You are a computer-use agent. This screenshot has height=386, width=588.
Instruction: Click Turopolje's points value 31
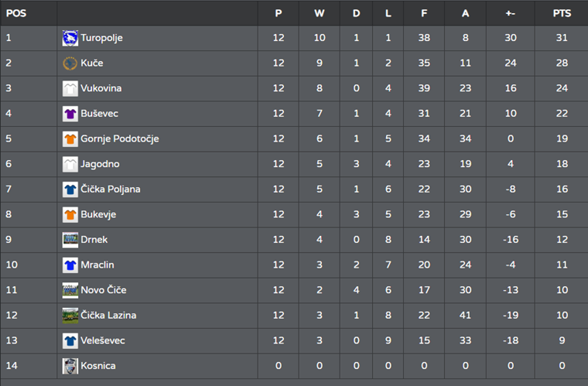coord(562,37)
